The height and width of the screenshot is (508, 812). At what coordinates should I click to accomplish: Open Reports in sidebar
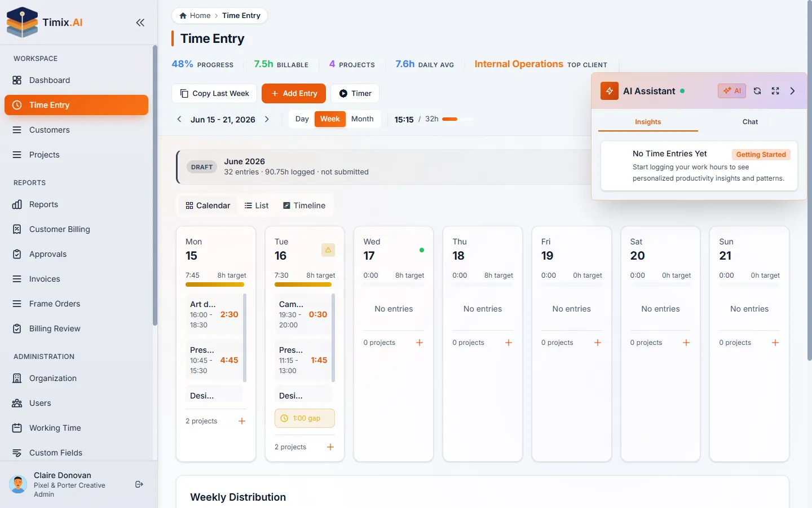(x=76, y=204)
